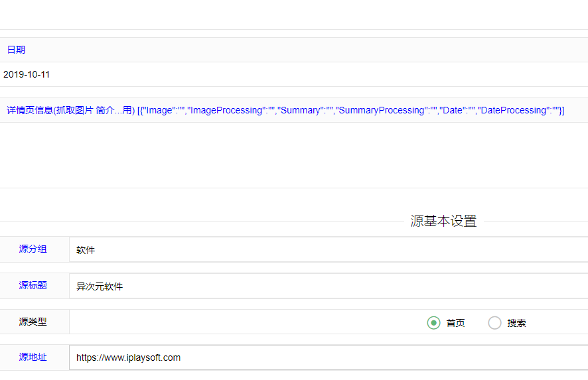The width and height of the screenshot is (588, 380).
Task: Click the empty 源类型 row left of 首页
Action: click(246, 322)
